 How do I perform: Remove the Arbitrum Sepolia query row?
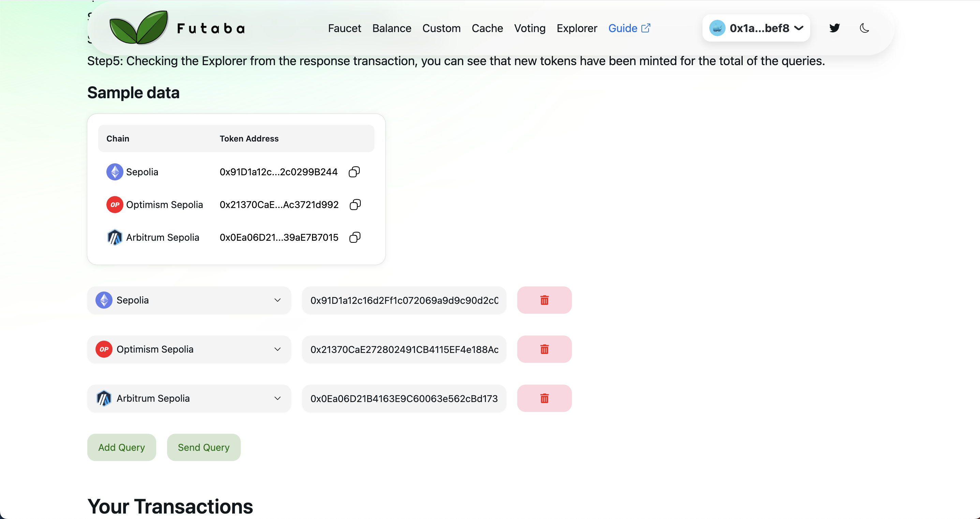[x=544, y=398]
